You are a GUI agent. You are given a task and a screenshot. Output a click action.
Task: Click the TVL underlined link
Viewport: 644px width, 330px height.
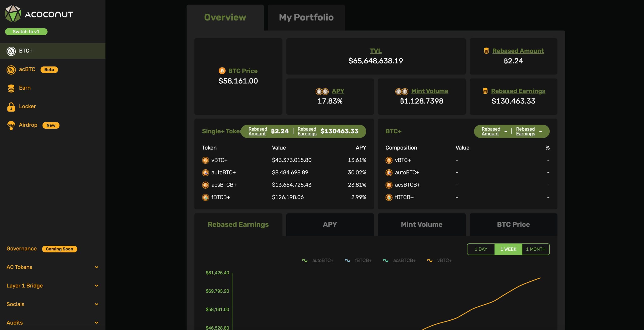coord(376,51)
